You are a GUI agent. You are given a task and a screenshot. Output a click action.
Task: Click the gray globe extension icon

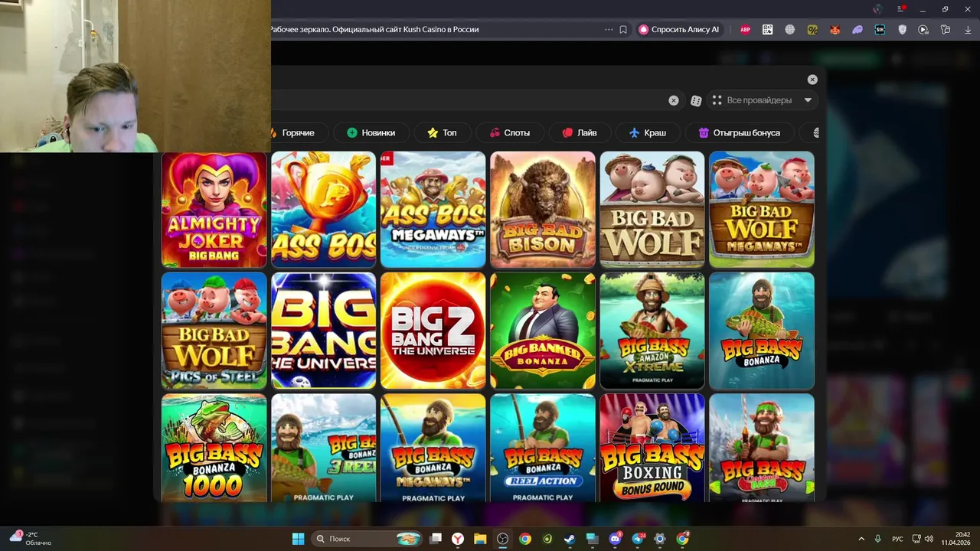click(789, 30)
